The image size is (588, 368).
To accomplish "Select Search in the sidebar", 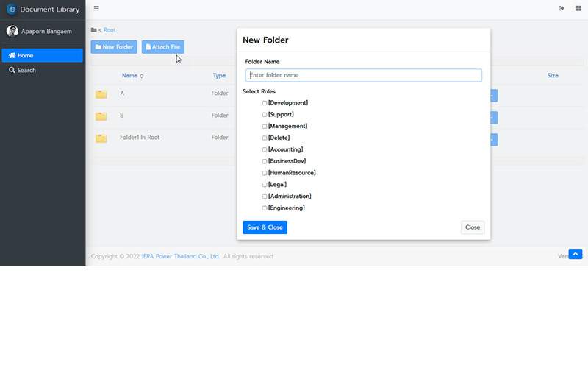I will (42, 70).
